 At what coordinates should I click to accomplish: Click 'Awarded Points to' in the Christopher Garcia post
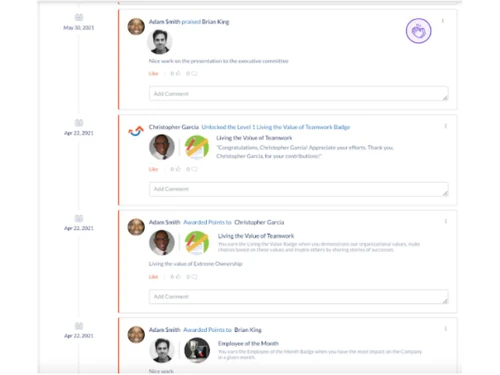pyautogui.click(x=207, y=222)
